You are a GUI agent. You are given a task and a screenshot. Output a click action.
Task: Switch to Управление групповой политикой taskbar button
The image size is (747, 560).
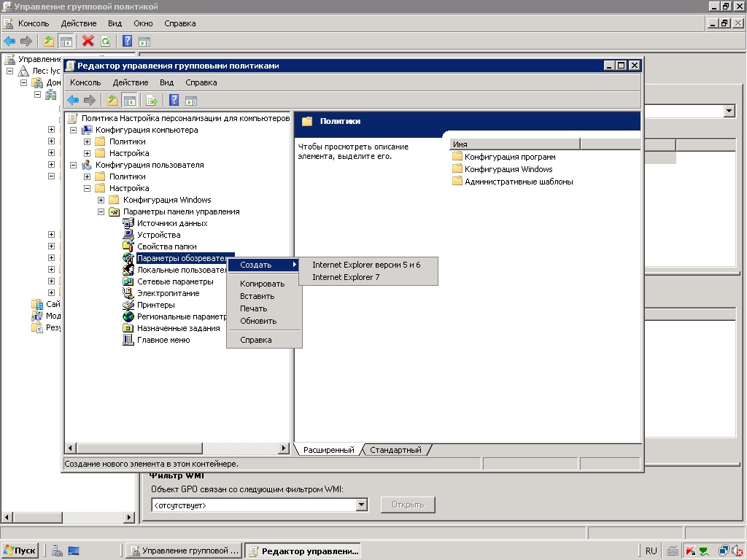pos(185,551)
